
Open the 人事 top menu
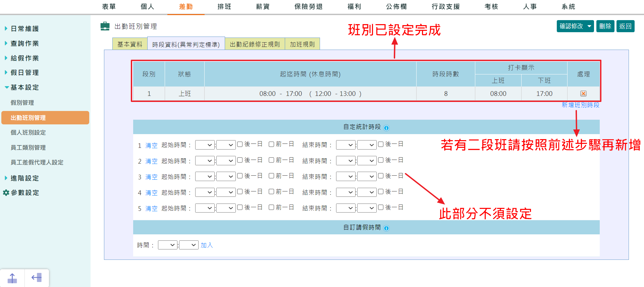(x=530, y=7)
